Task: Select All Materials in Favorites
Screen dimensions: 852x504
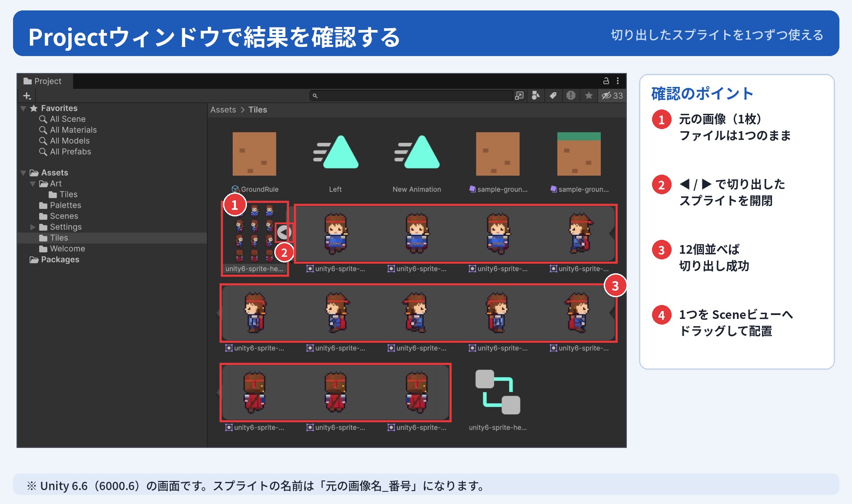Action: coord(68,130)
